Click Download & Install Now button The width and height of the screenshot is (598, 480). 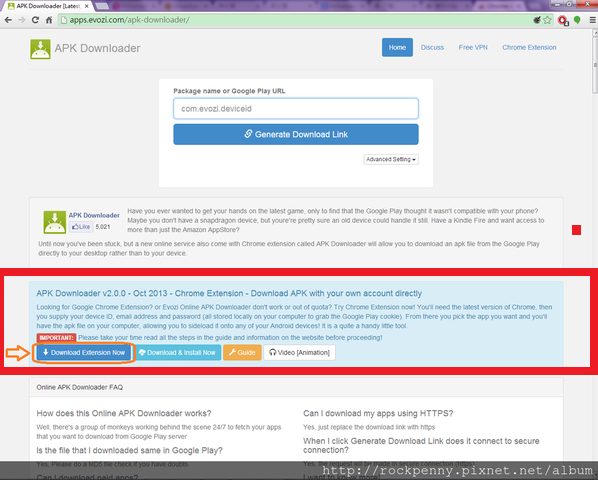(178, 353)
